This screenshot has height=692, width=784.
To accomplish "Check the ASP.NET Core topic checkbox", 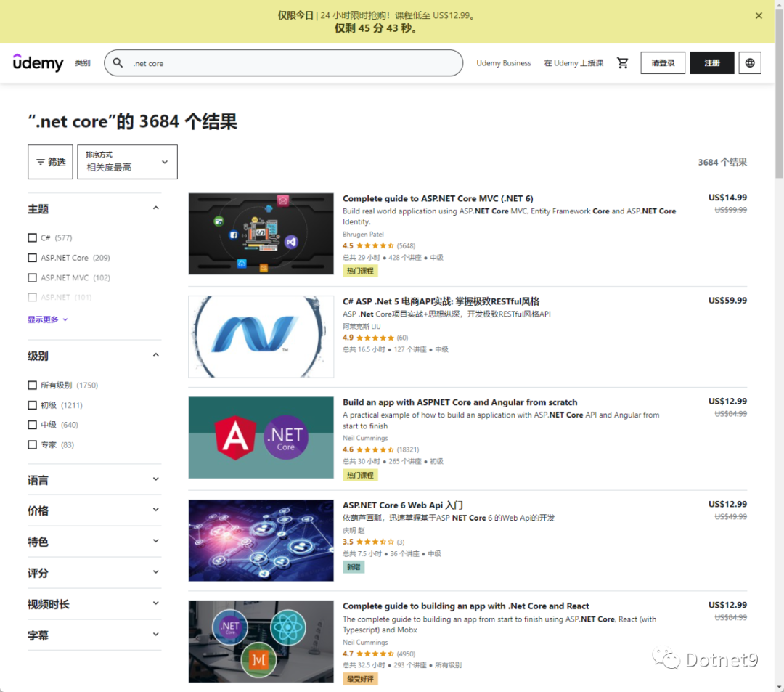I will 32,258.
